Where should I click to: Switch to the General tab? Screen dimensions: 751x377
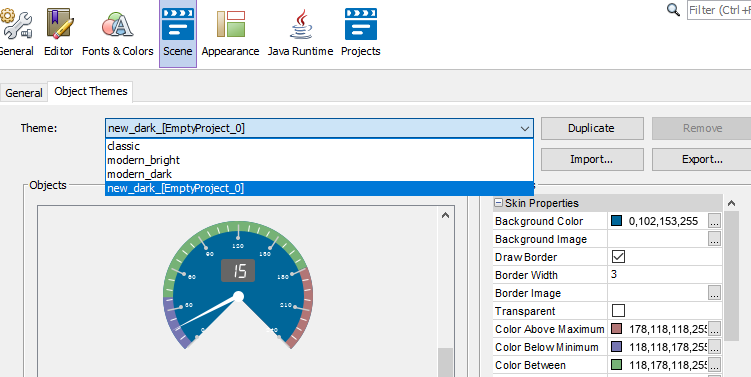point(24,93)
